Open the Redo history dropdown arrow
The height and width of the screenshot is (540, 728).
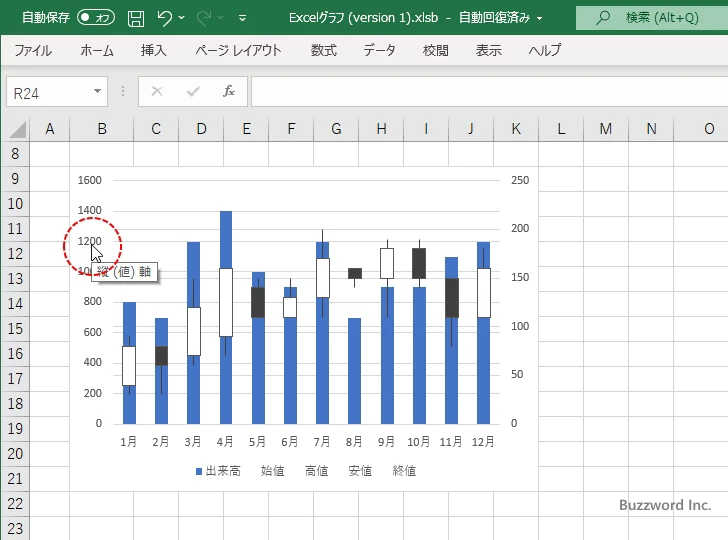tap(221, 18)
